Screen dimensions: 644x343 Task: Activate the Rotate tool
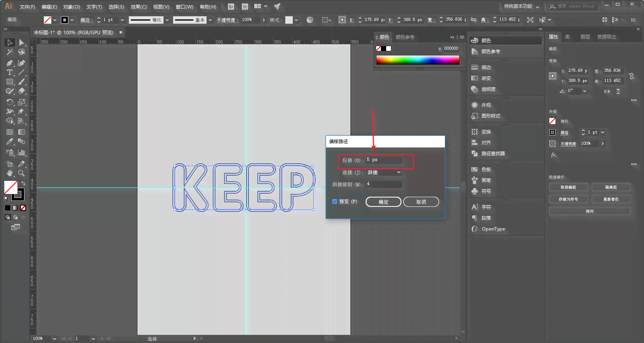[10, 102]
